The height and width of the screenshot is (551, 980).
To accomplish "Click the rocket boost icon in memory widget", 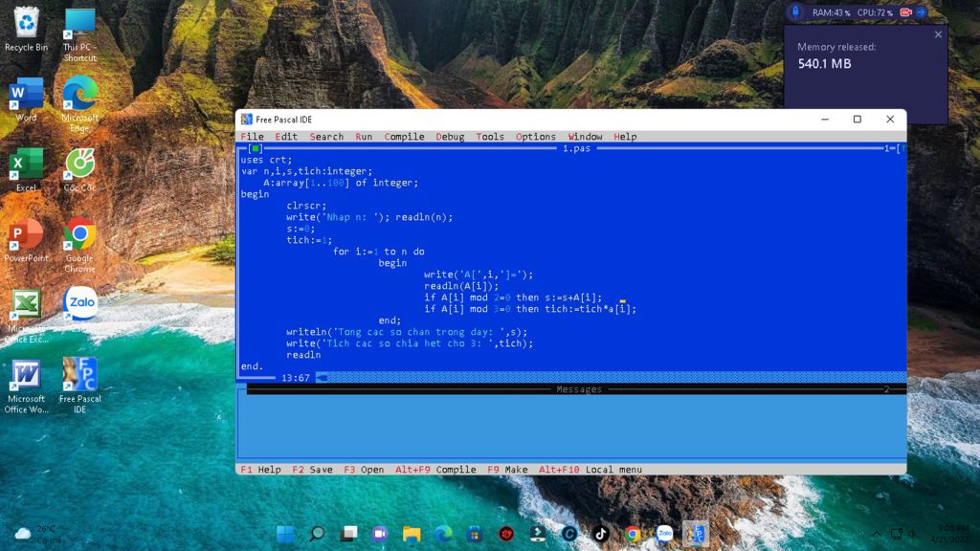I will pyautogui.click(x=795, y=11).
